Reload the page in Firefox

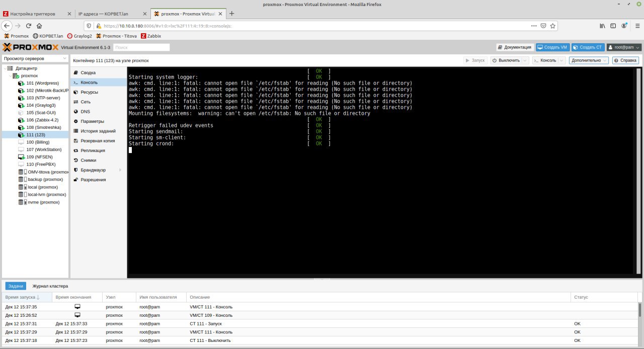tap(29, 26)
